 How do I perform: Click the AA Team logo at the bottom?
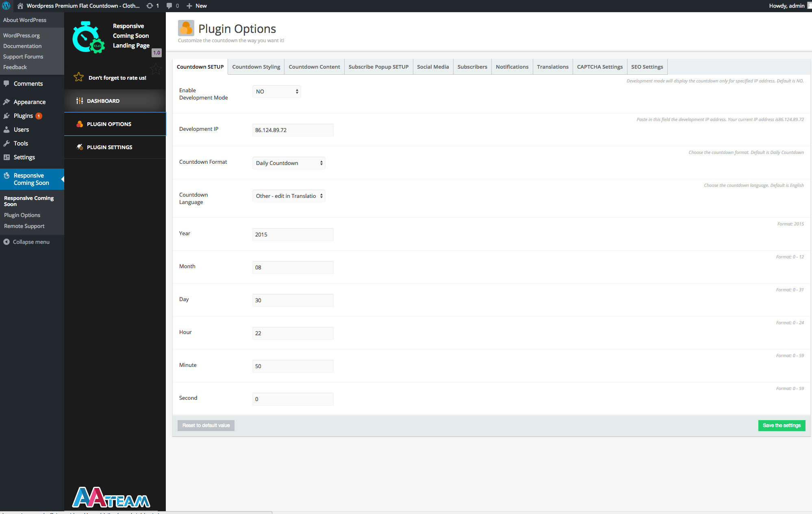(111, 497)
